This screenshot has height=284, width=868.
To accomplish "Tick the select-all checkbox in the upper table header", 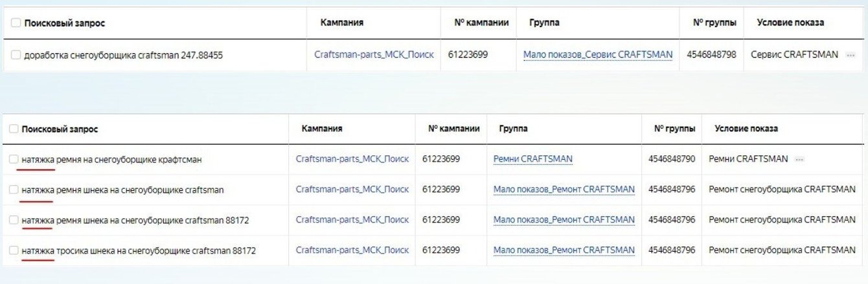I will click(x=16, y=23).
